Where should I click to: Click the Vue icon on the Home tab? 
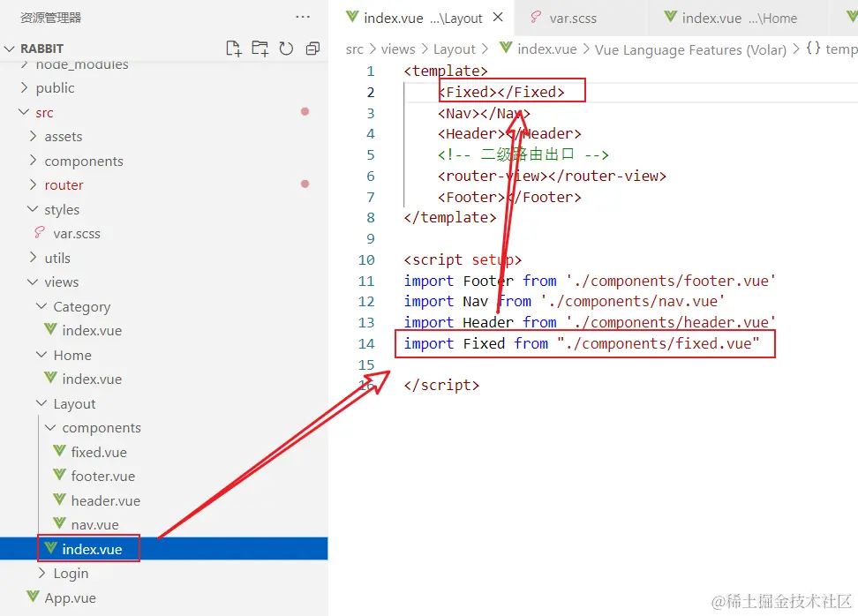[670, 17]
